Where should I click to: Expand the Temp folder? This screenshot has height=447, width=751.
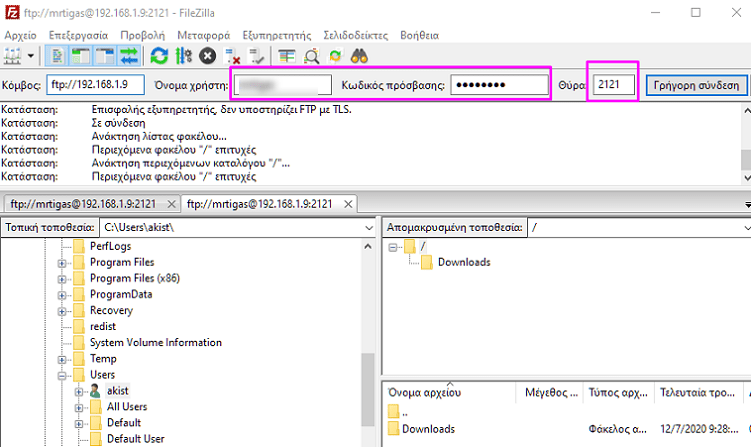point(62,359)
